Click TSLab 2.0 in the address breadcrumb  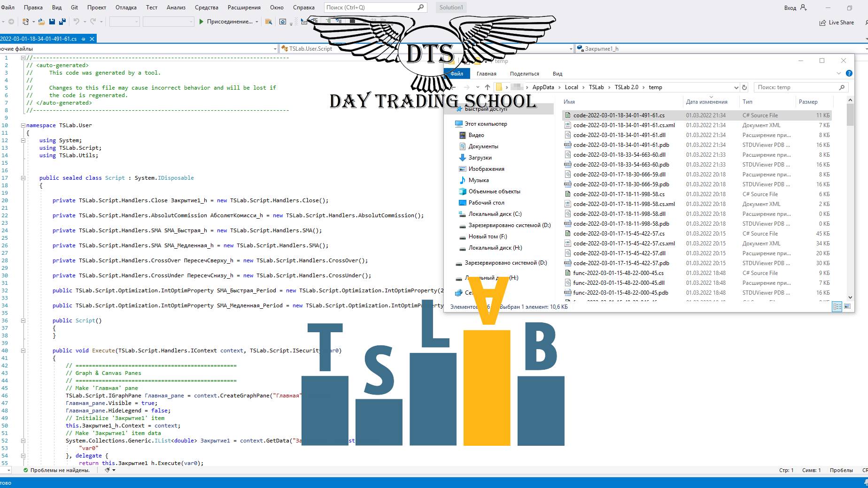click(627, 87)
